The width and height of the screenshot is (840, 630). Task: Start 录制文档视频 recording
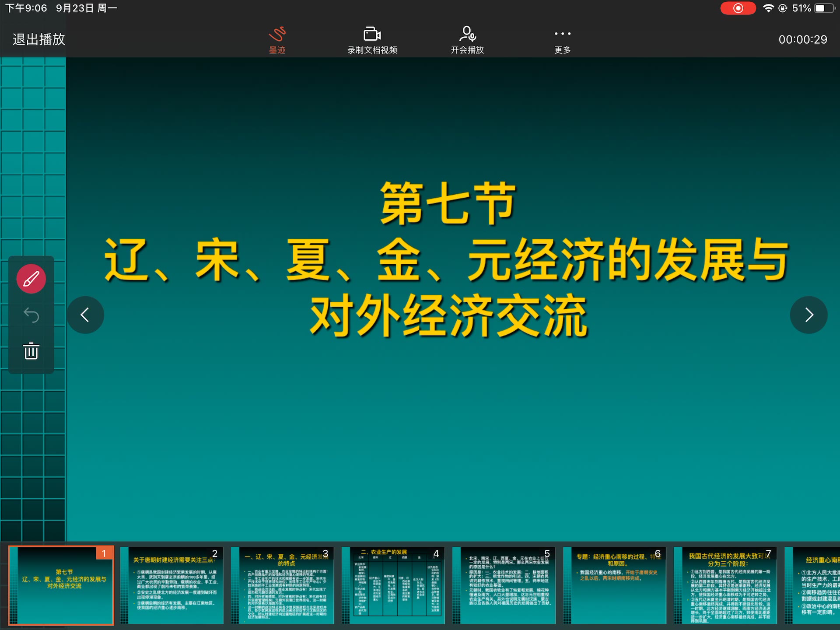(372, 40)
